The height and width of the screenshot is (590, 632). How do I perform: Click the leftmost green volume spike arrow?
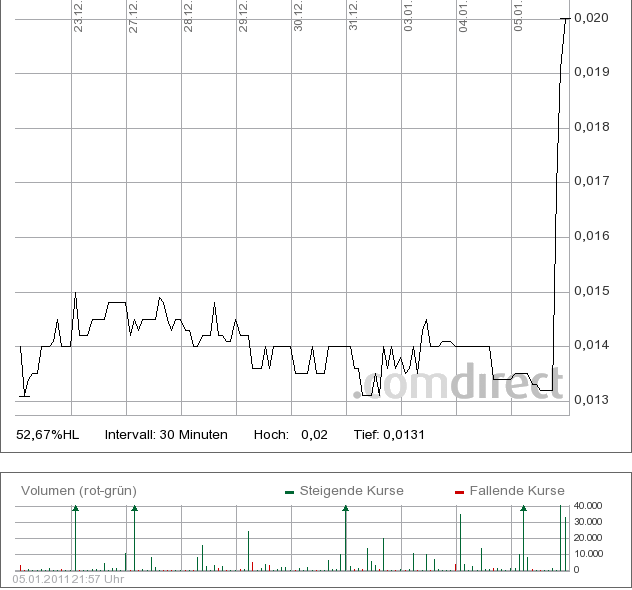pos(74,509)
